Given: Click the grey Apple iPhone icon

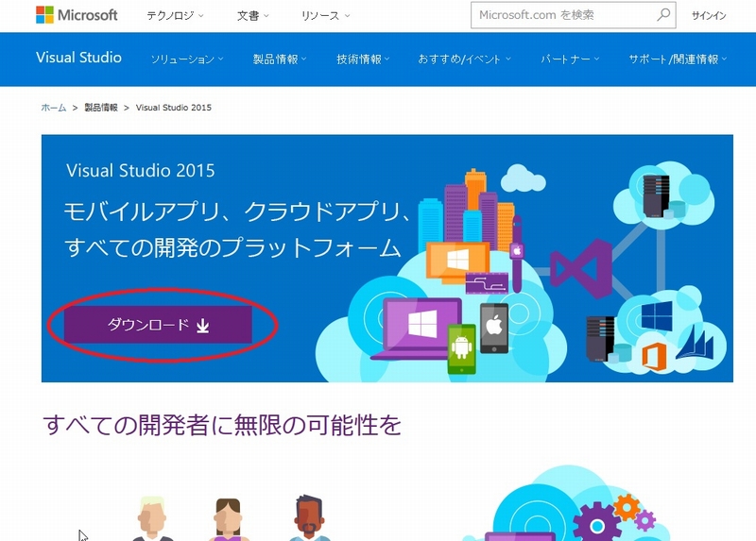Looking at the screenshot, I should 493,329.
